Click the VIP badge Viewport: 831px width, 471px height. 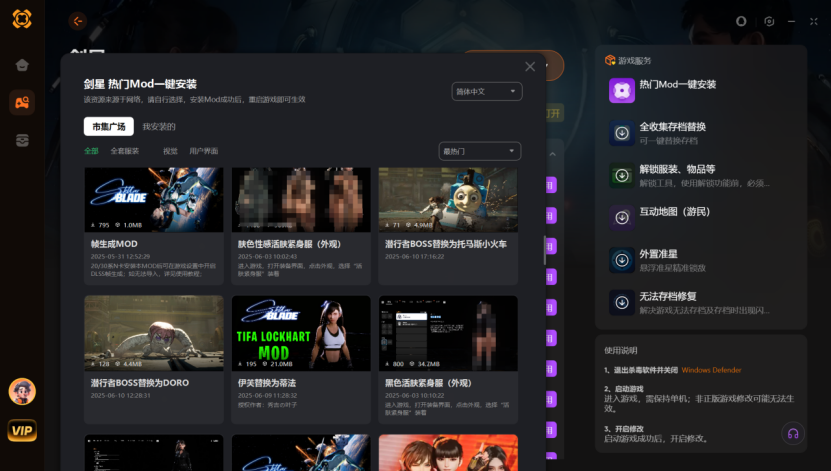[x=22, y=430]
